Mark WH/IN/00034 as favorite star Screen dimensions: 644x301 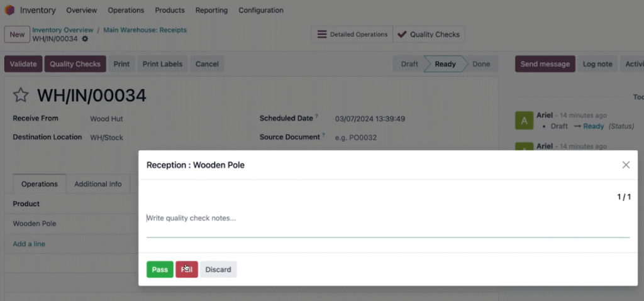pyautogui.click(x=21, y=96)
